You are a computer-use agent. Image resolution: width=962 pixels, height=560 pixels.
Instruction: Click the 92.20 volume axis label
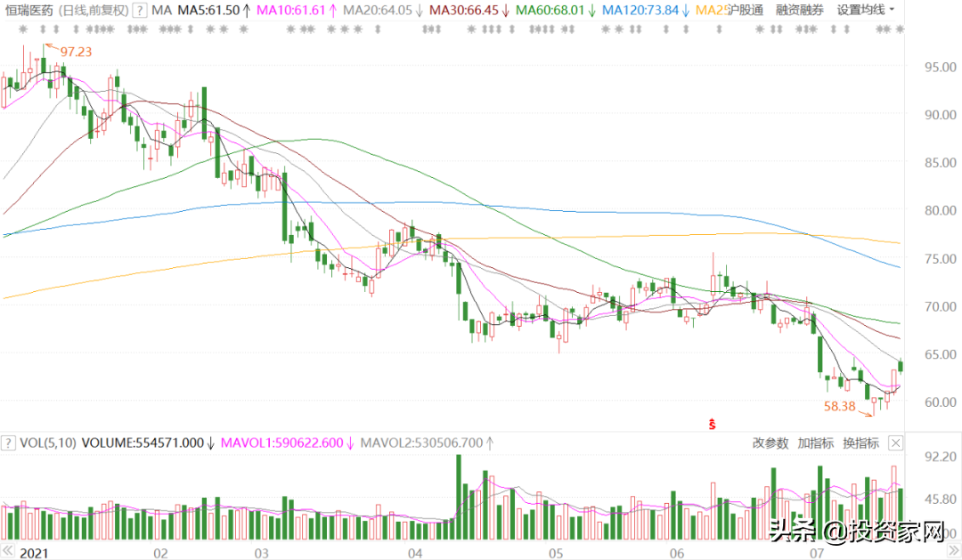click(x=940, y=457)
